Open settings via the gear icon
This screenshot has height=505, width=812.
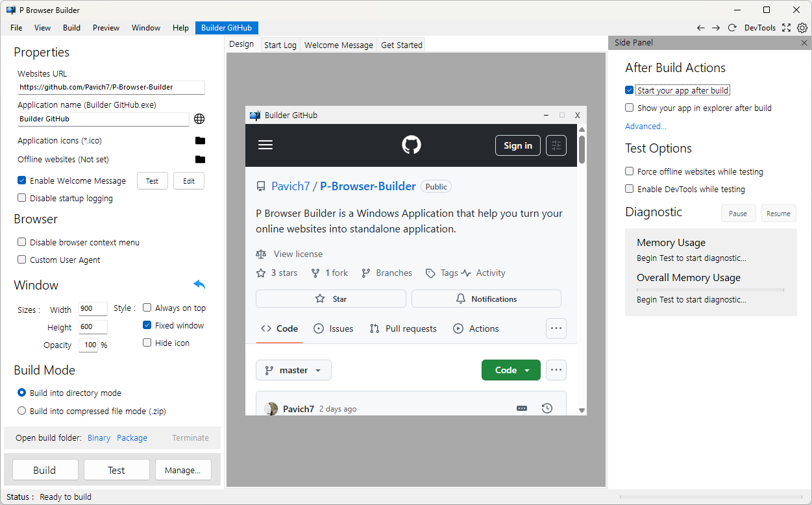point(802,28)
